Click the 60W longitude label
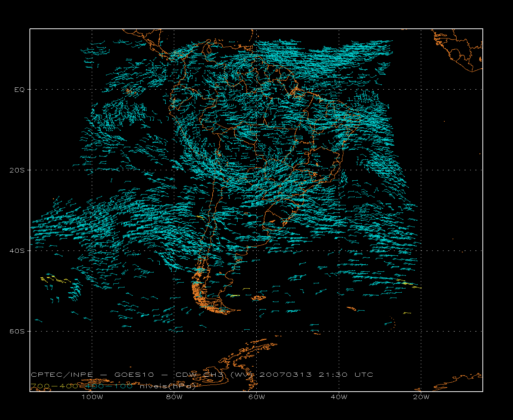Image resolution: width=513 pixels, height=420 pixels. pyautogui.click(x=257, y=397)
